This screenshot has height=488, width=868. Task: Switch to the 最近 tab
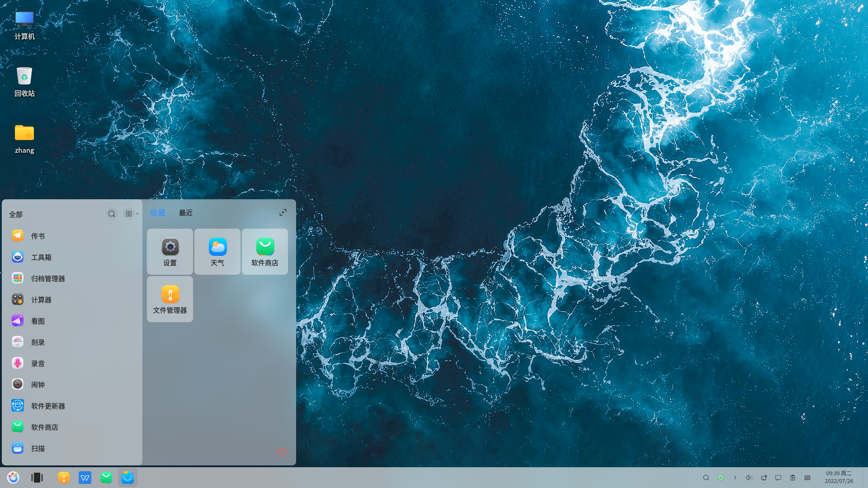pos(185,213)
